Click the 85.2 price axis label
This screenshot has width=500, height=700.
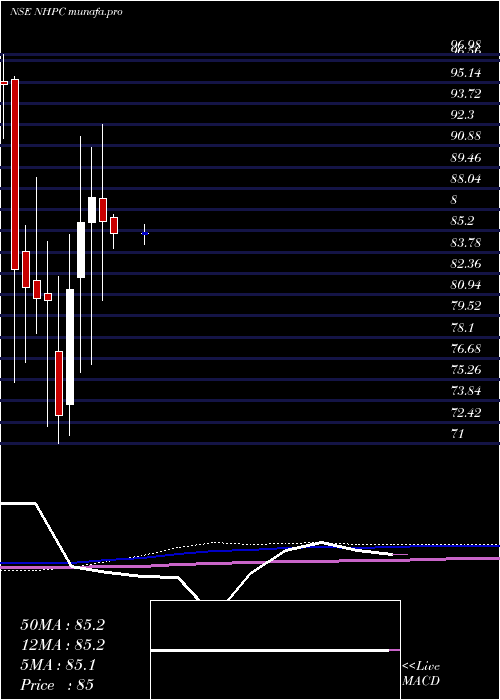tap(462, 221)
